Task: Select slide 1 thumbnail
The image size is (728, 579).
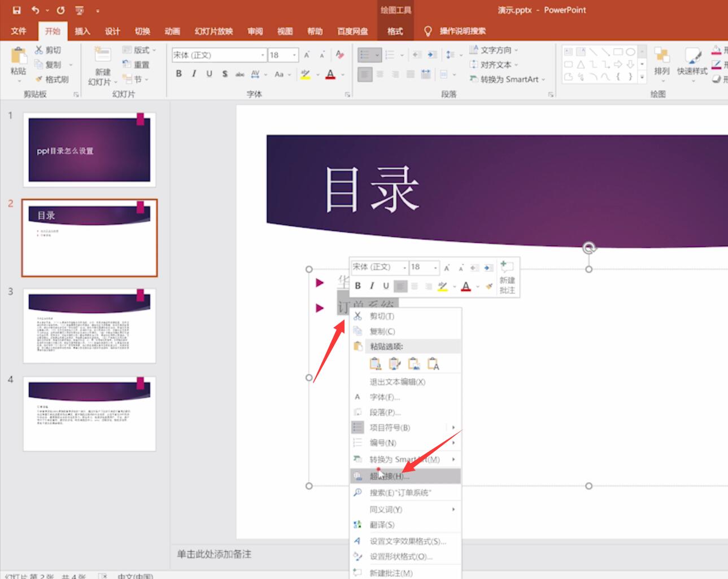Action: coord(89,150)
